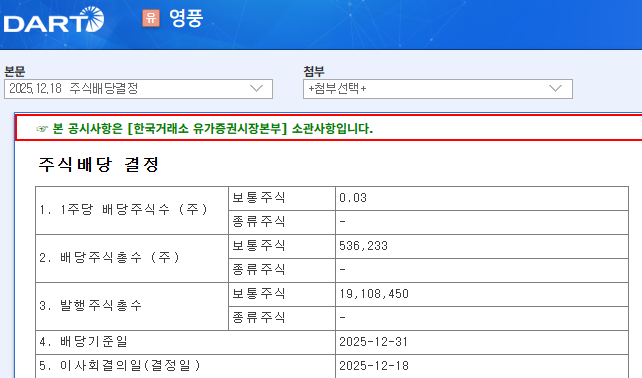The width and height of the screenshot is (642, 378).
Task: Click 종류주식 in the 발행주식총수 row
Action: coord(259,318)
